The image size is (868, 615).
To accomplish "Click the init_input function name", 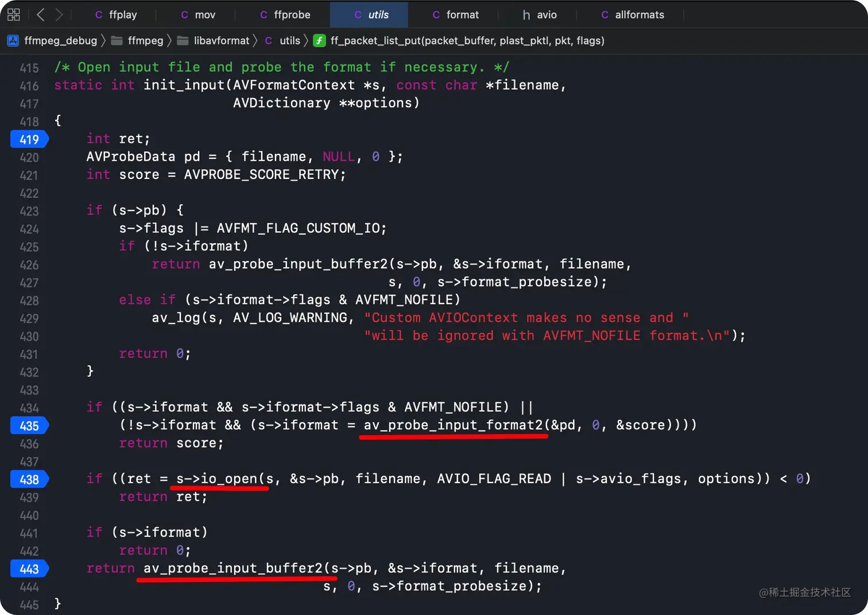I will pos(184,85).
